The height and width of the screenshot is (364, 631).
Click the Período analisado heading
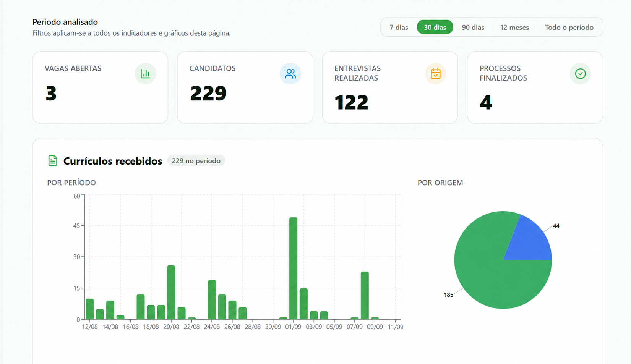tap(65, 22)
